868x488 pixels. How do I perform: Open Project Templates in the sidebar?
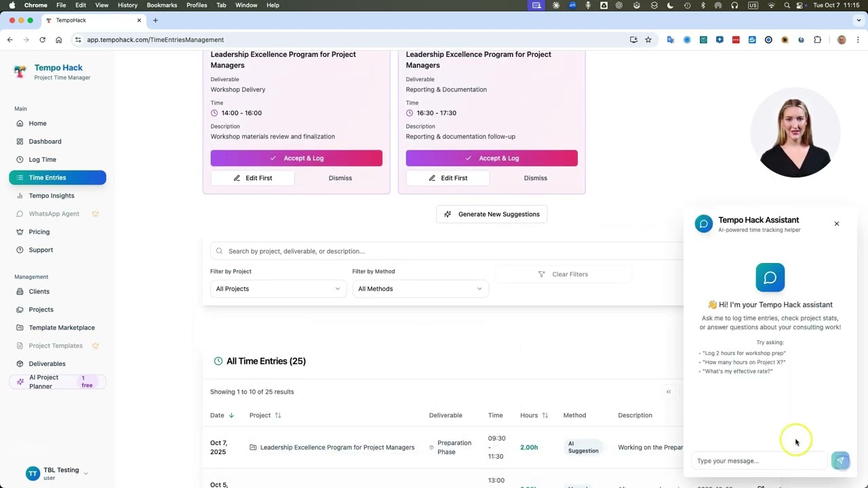coord(58,346)
